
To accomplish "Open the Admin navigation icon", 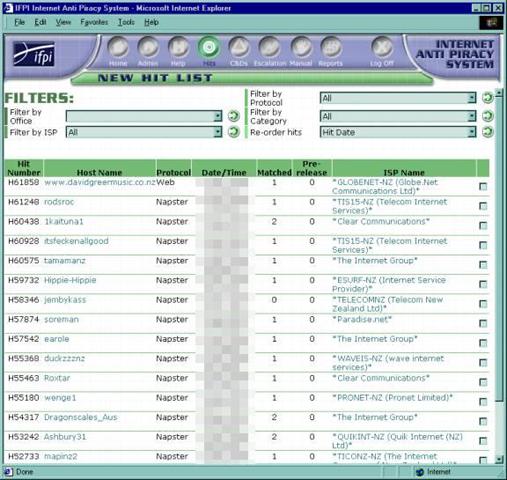I will [148, 47].
